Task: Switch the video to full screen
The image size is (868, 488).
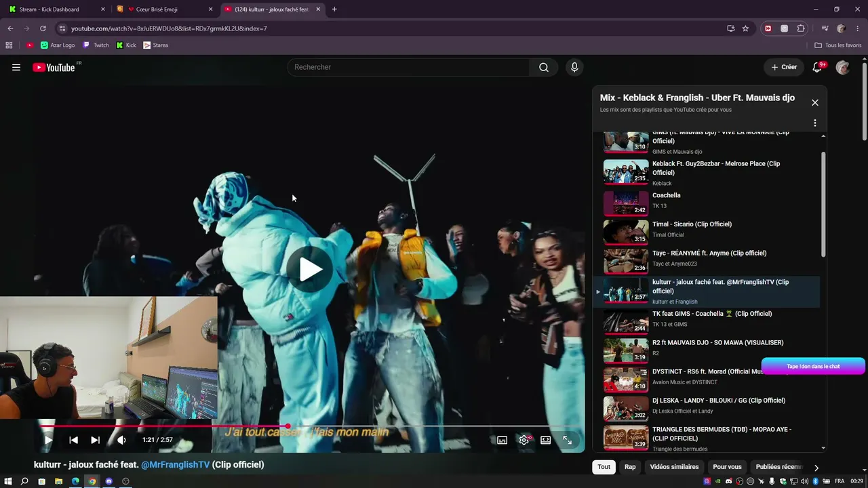Action: coord(568,440)
